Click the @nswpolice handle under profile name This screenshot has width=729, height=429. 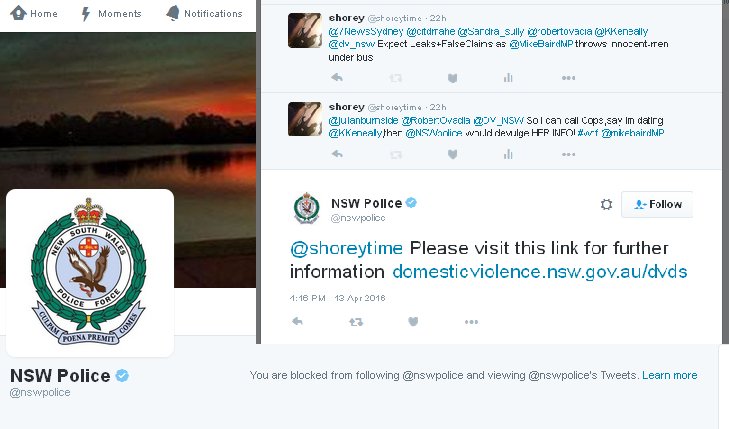pos(40,392)
